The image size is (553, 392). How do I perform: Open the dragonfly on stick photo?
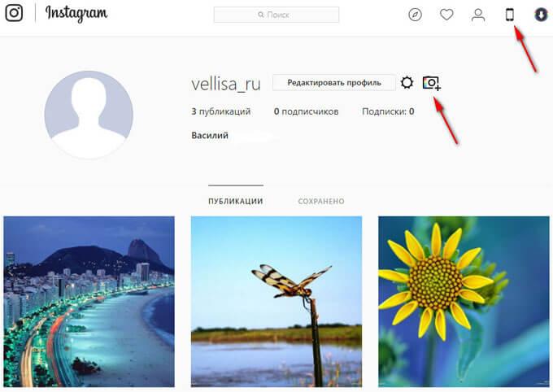276,302
